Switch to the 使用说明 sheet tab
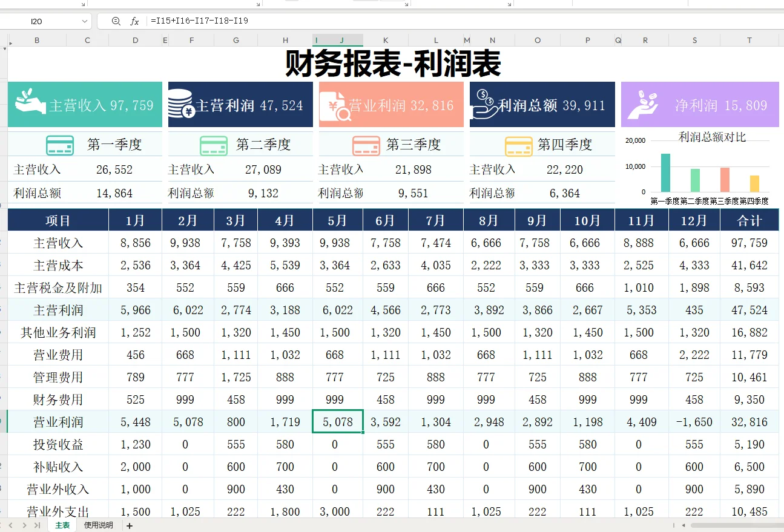This screenshot has width=784, height=532. [99, 525]
